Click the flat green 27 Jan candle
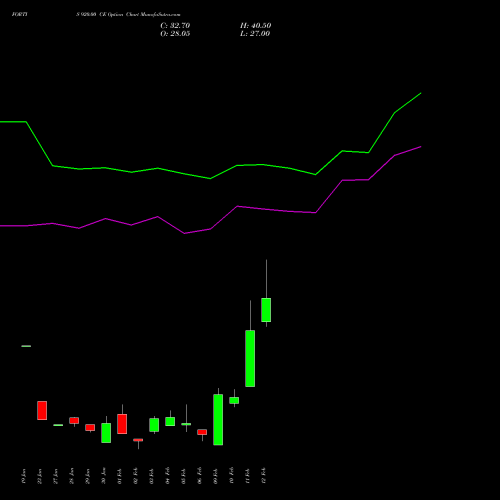 tap(58, 425)
